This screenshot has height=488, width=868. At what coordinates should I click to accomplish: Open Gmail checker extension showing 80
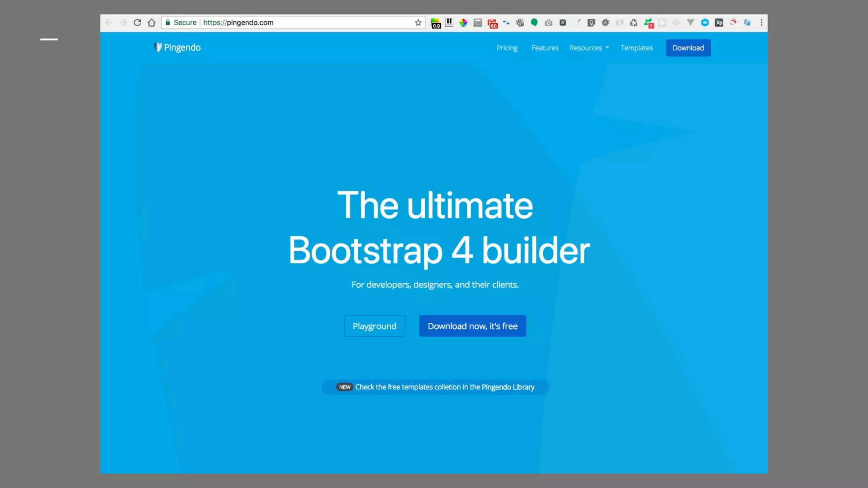(x=492, y=24)
